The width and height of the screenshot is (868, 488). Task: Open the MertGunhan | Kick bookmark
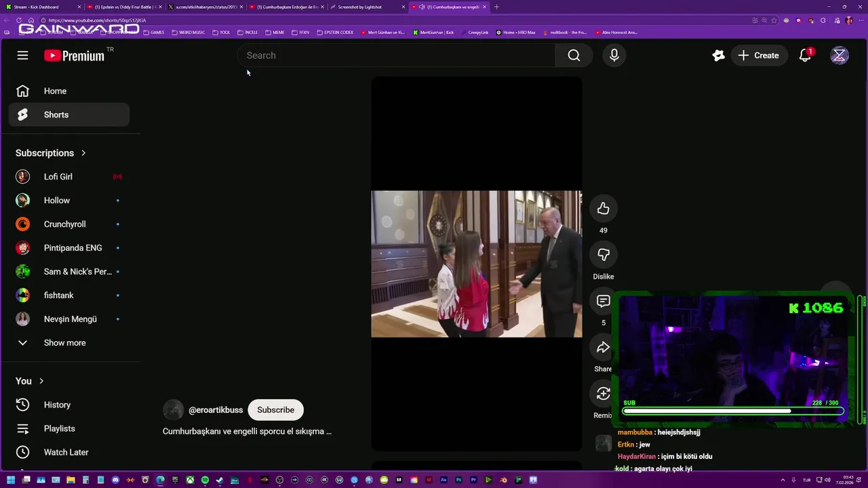(433, 33)
